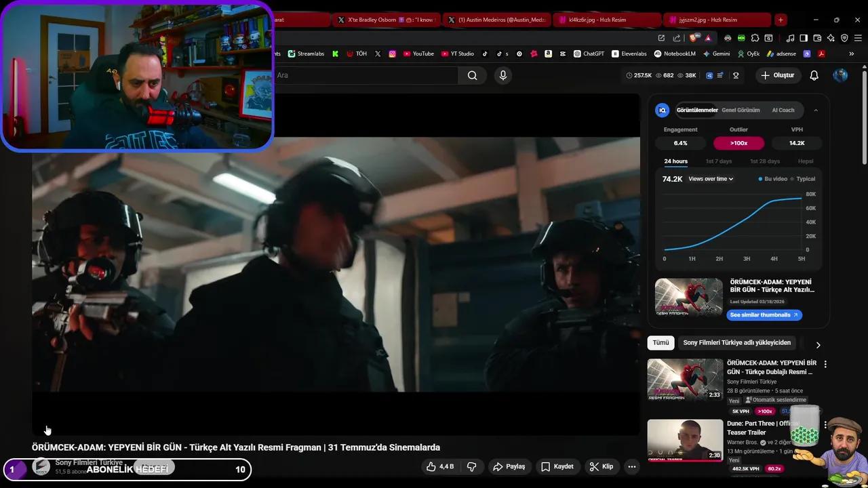Select the Typical chart legend option
The image size is (868, 488).
point(805,178)
